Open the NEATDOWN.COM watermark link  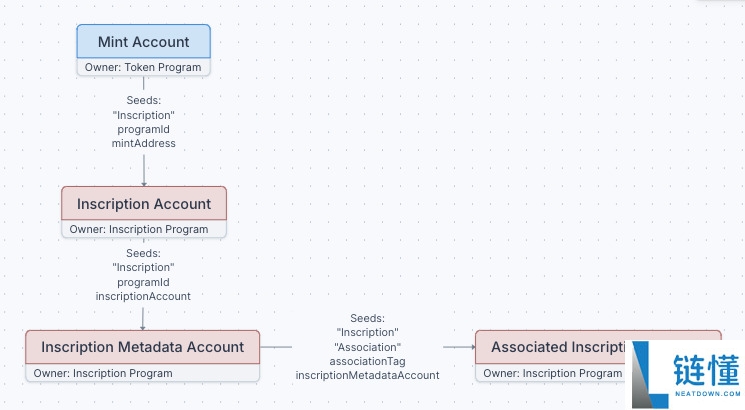(x=707, y=394)
